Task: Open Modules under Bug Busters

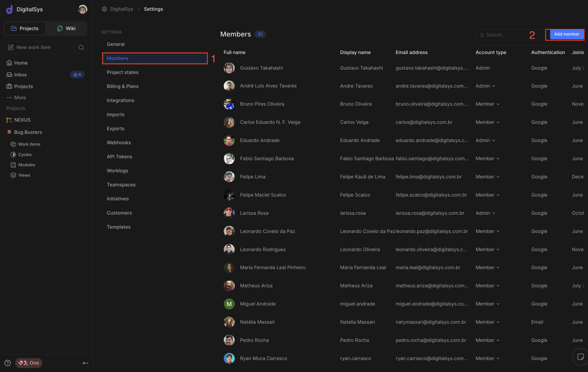Action: click(27, 165)
